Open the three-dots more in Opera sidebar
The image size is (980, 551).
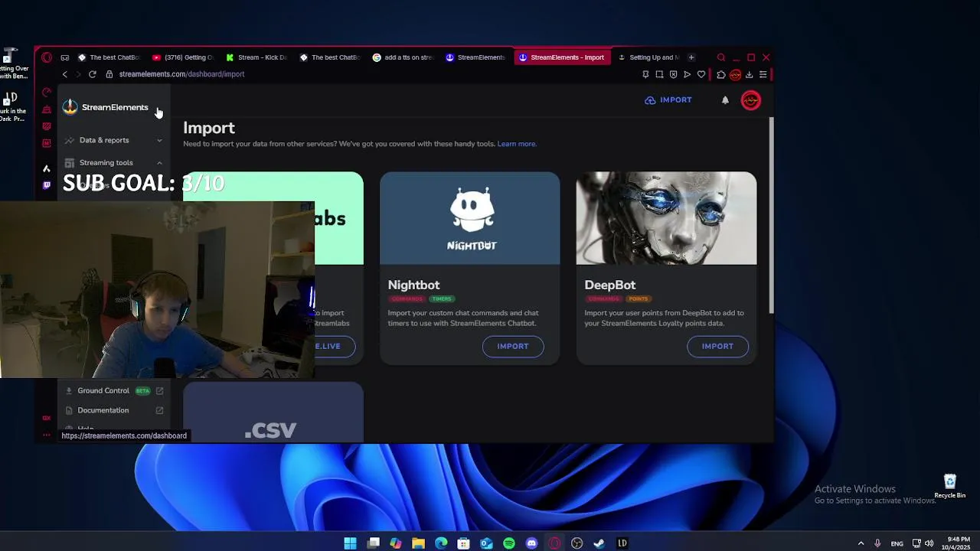pos(47,435)
